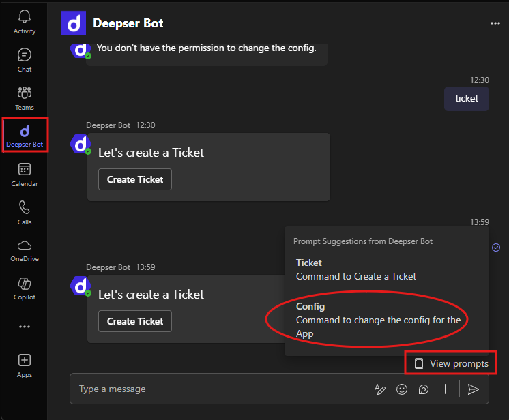Click the Deepser Bot header title
This screenshot has height=420, width=509.
point(128,23)
